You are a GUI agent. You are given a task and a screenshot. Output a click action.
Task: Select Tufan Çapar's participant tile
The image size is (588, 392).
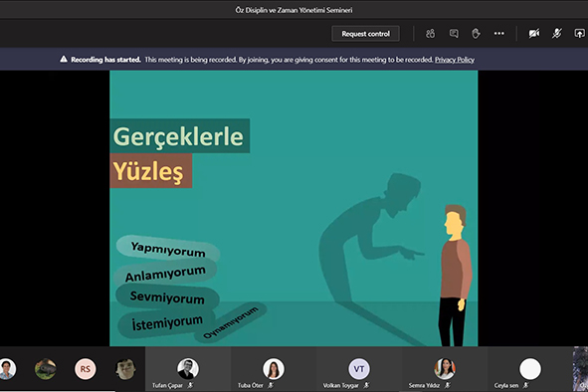(x=188, y=369)
